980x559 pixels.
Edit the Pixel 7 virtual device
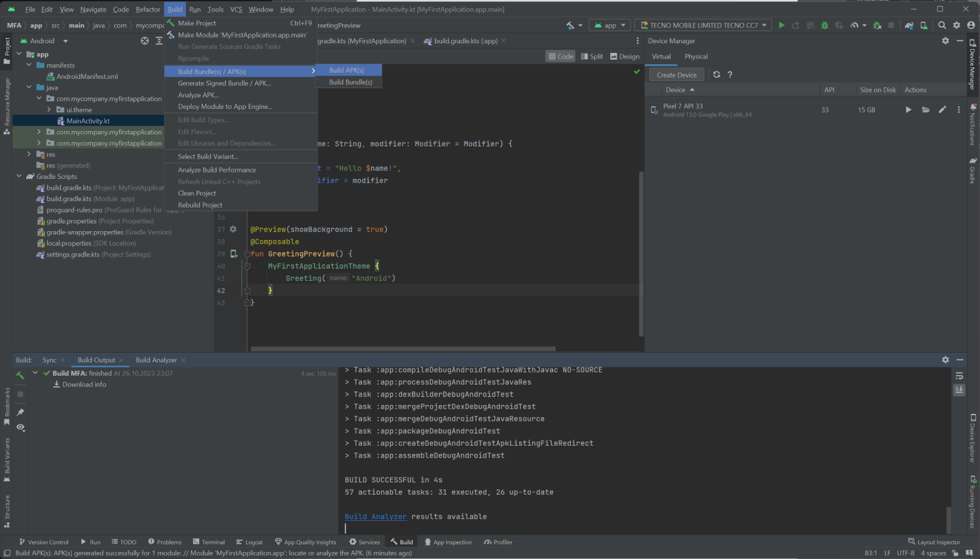[x=942, y=110]
